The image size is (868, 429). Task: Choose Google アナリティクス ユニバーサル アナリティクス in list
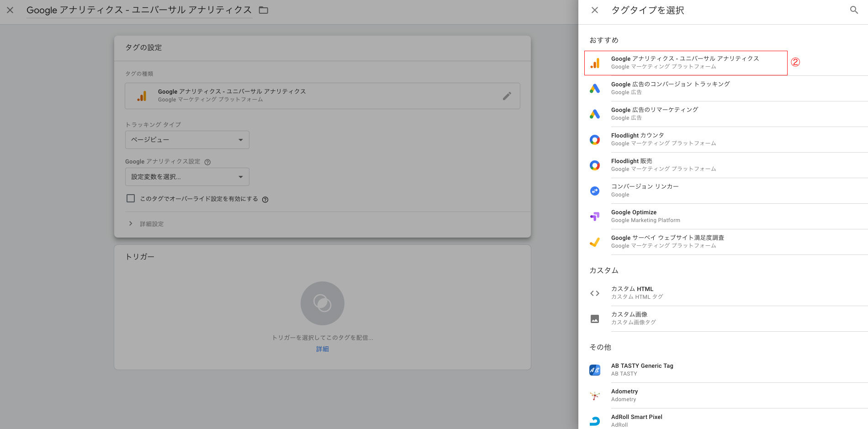click(x=685, y=63)
